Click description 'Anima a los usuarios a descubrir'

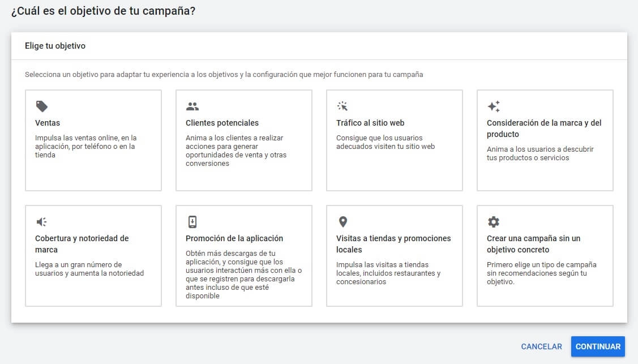point(540,153)
